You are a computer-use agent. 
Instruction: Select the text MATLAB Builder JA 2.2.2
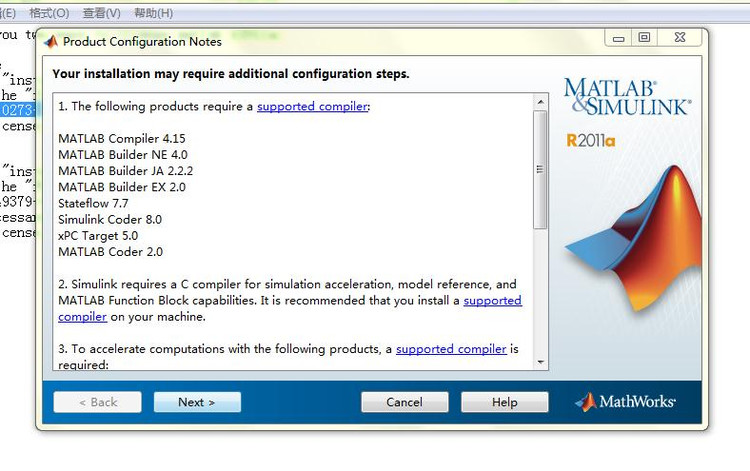click(x=125, y=171)
